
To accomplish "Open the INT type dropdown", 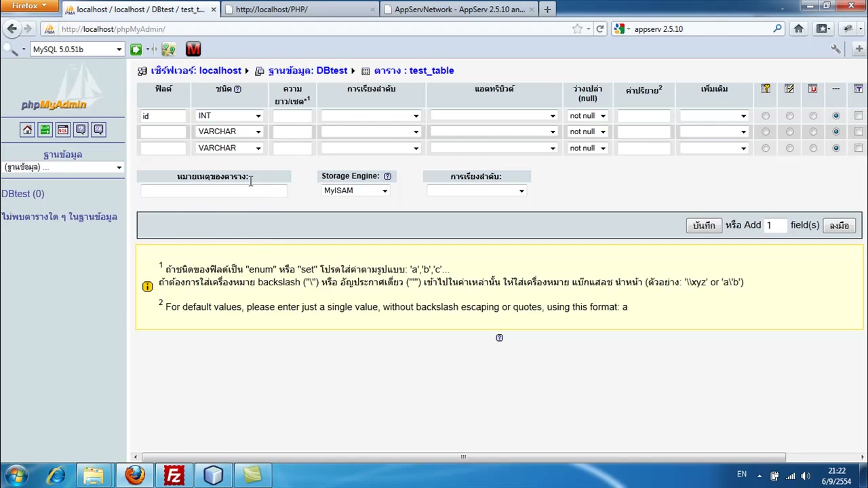I will point(229,116).
